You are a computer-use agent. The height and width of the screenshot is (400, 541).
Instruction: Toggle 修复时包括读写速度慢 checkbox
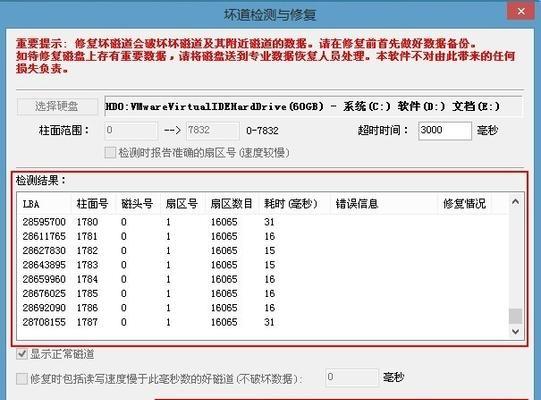tap(22, 379)
